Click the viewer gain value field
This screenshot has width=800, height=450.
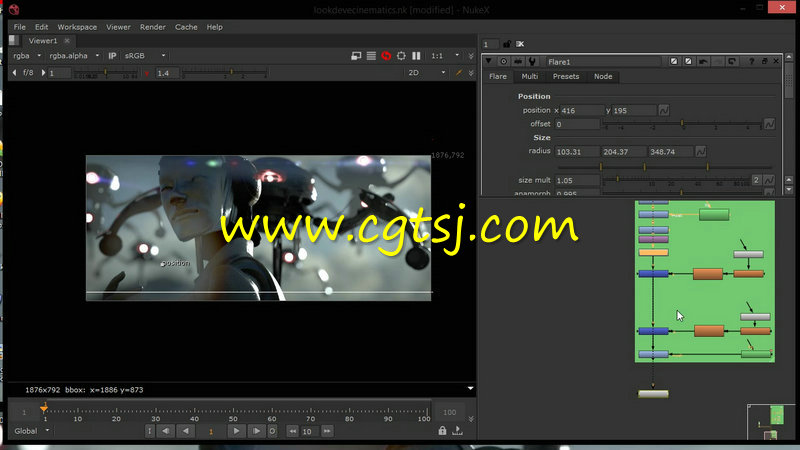pyautogui.click(x=60, y=73)
